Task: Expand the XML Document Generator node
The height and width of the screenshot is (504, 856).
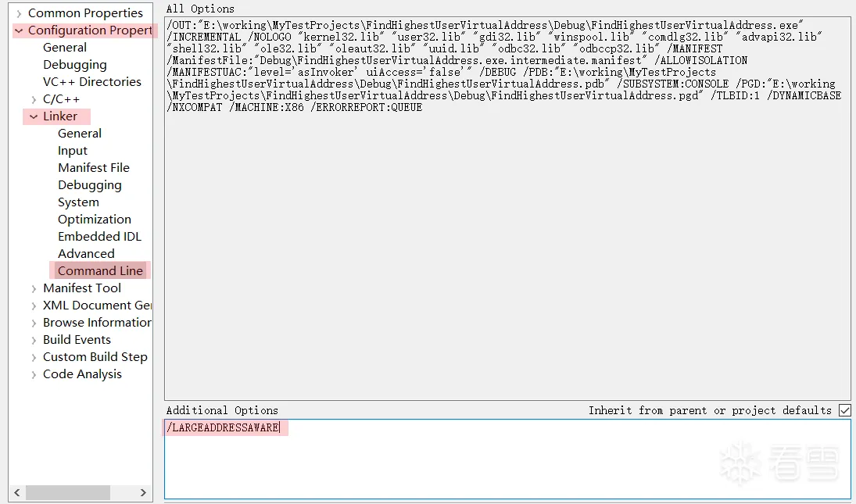Action: click(x=34, y=306)
